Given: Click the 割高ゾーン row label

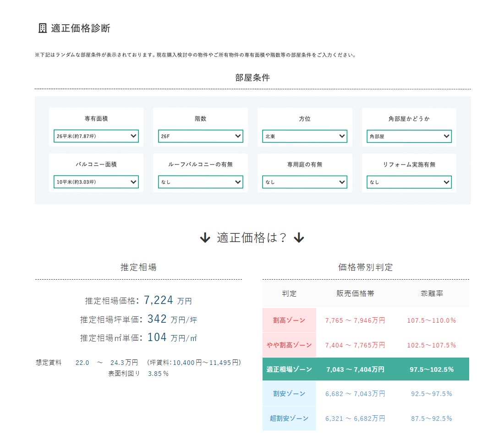Looking at the screenshot, I should tap(289, 320).
